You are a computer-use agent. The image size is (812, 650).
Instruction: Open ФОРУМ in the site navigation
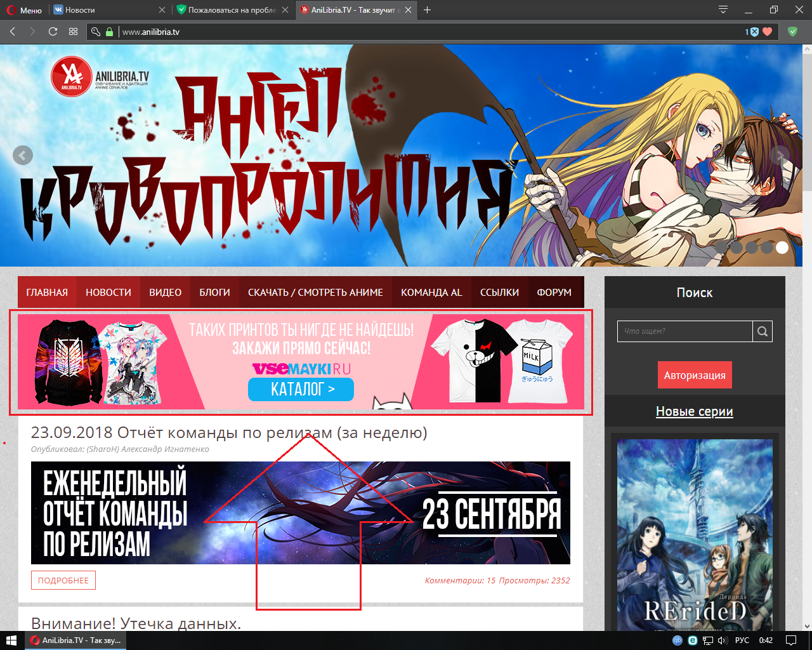click(x=554, y=292)
